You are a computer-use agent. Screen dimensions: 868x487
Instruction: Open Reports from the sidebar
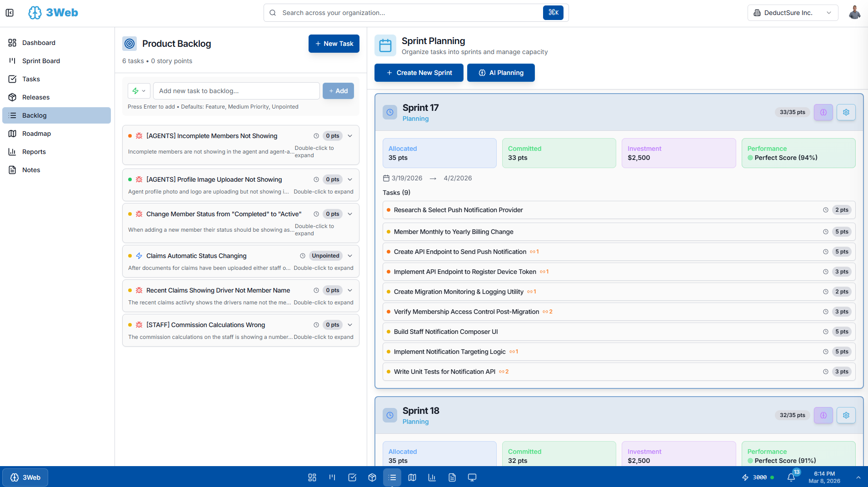pyautogui.click(x=34, y=152)
